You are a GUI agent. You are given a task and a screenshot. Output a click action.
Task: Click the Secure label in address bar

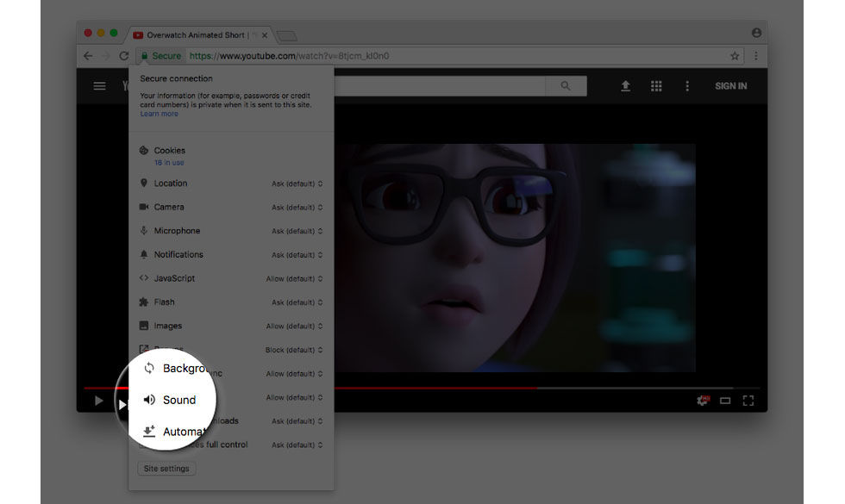[x=166, y=56]
